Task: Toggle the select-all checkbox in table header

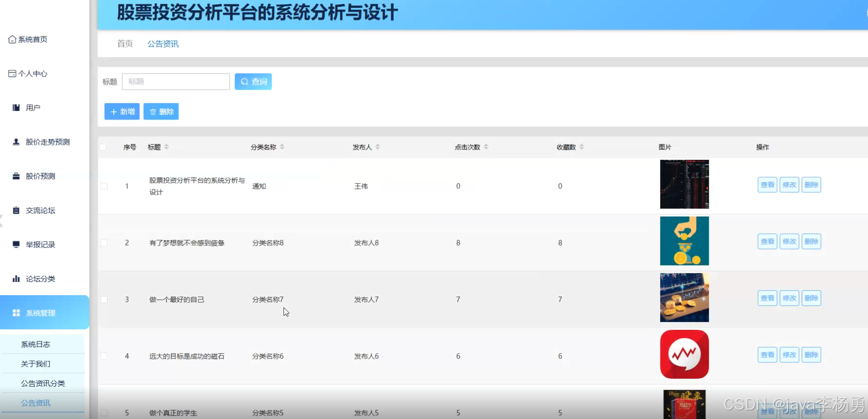Action: [x=103, y=147]
